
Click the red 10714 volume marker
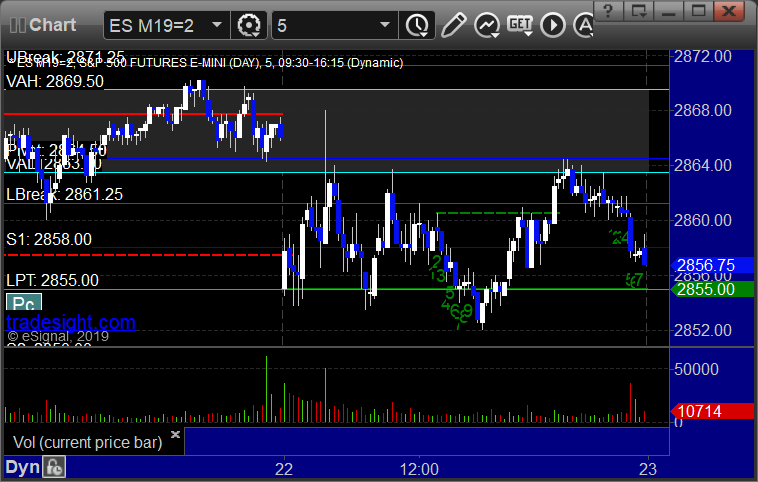coord(712,411)
